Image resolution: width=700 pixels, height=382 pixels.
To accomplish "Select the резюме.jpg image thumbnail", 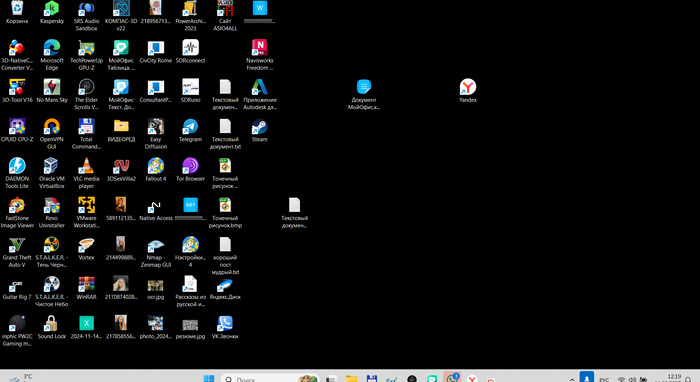I will [190, 328].
